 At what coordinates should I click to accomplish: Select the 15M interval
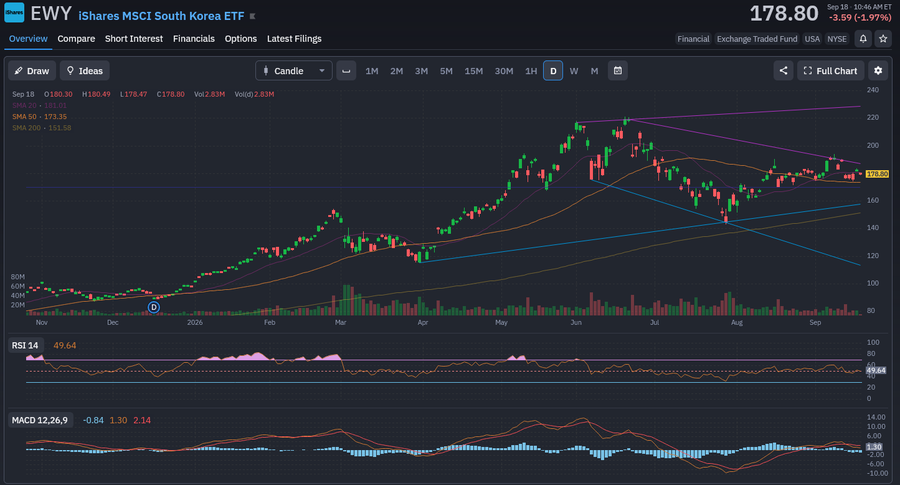(x=474, y=71)
